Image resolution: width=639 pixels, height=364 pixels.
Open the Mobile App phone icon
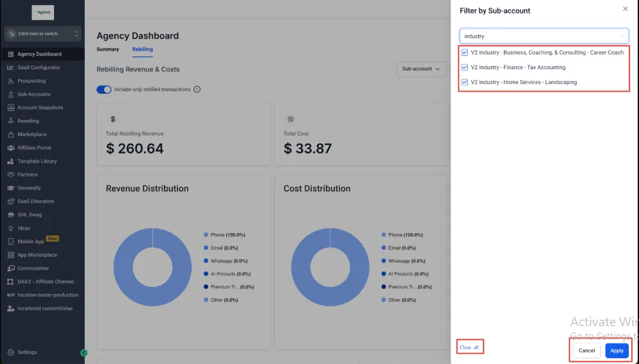pyautogui.click(x=10, y=241)
